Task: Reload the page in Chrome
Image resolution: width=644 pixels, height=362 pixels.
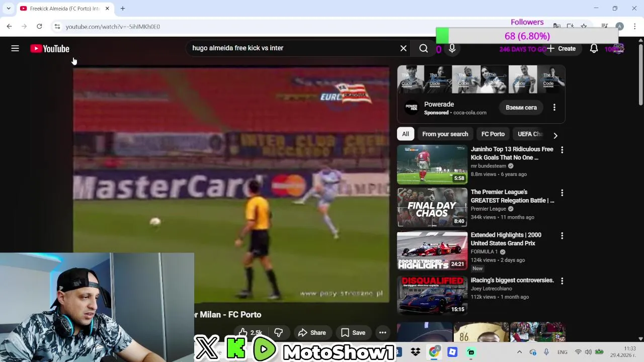Action: (39, 26)
